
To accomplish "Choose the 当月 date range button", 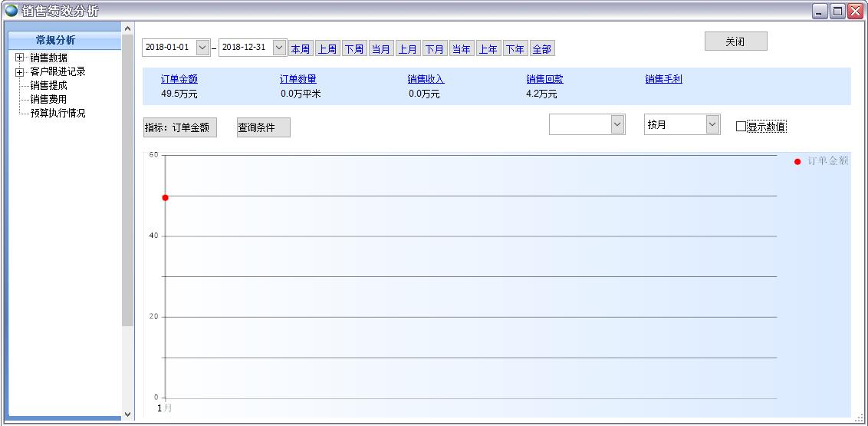I will (380, 49).
